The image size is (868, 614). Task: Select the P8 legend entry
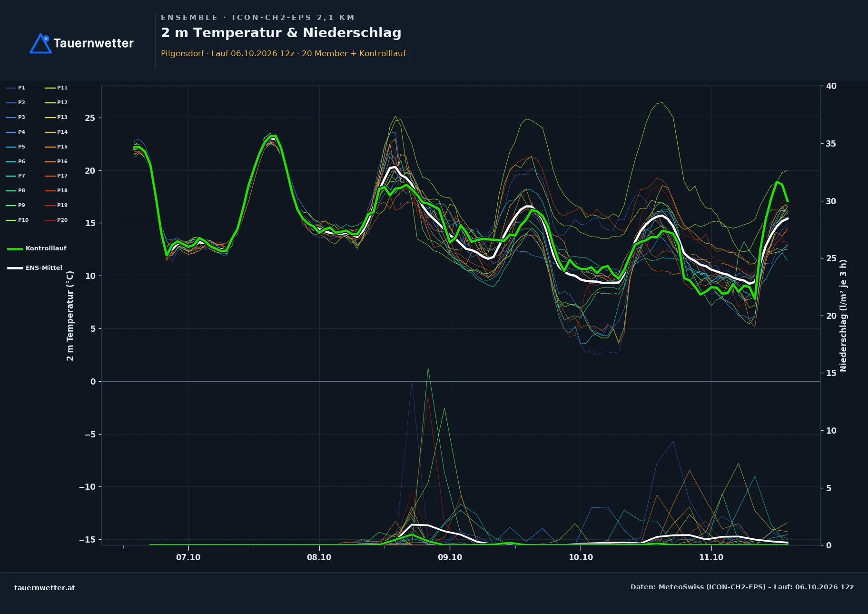(15, 190)
